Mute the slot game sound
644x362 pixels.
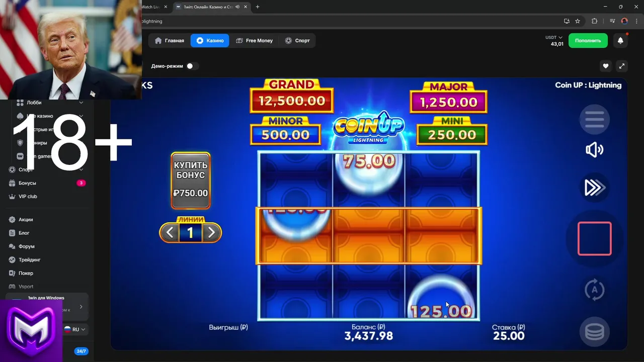click(x=594, y=150)
